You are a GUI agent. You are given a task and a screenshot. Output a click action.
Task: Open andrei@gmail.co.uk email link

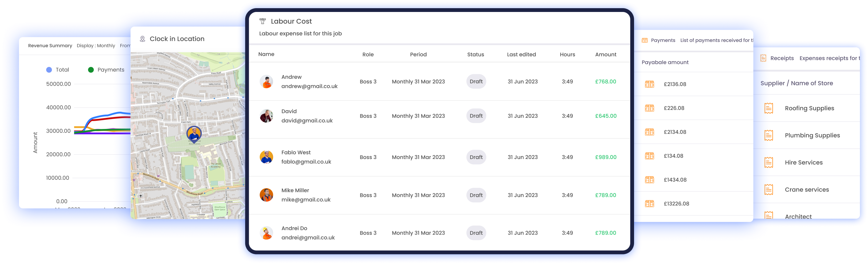coord(308,238)
